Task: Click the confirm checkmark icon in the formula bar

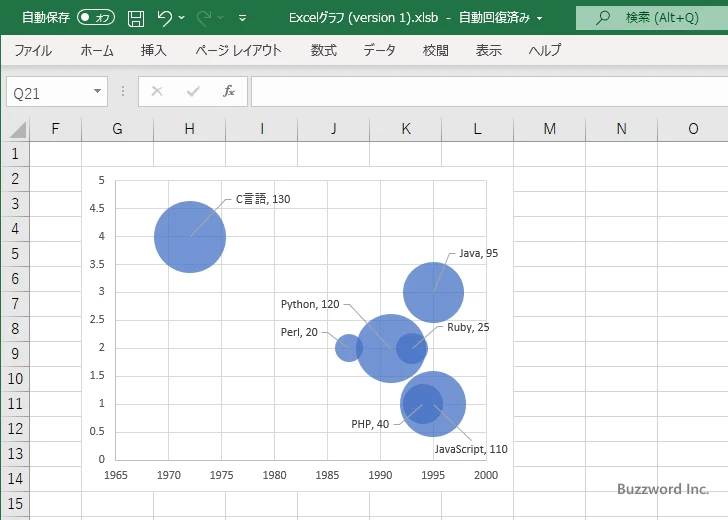Action: point(193,91)
